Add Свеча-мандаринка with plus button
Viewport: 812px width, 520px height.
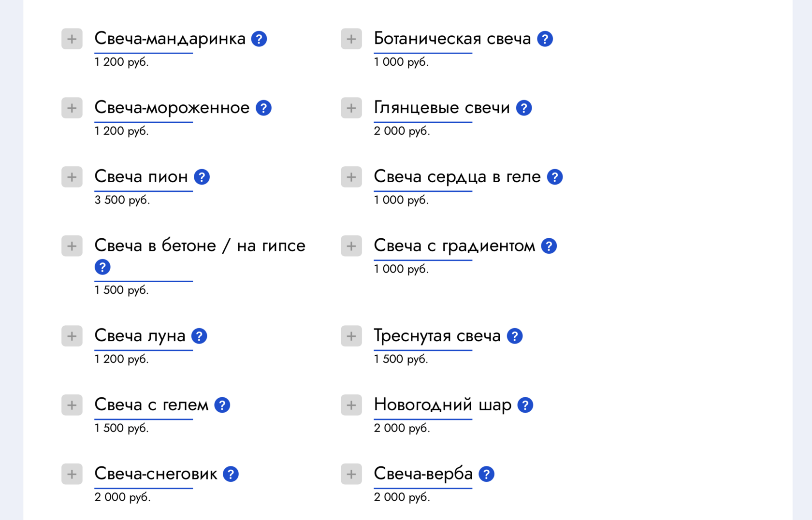pos(72,39)
